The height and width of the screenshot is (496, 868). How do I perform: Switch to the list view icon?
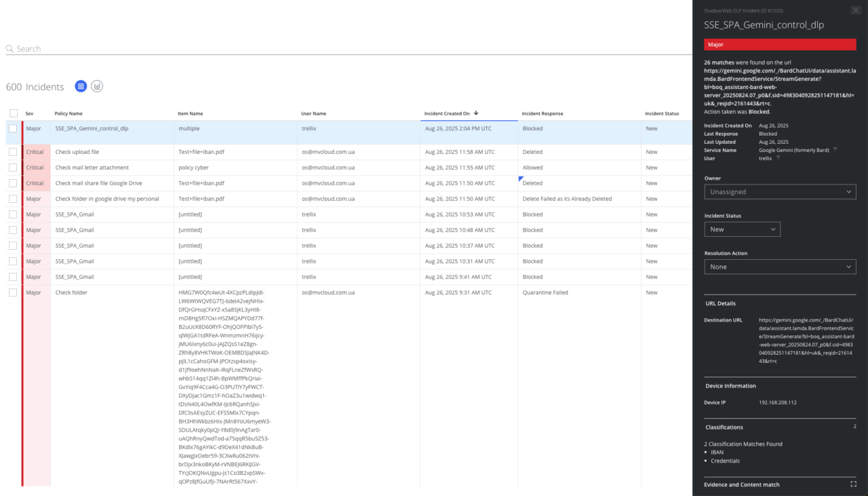(x=81, y=86)
